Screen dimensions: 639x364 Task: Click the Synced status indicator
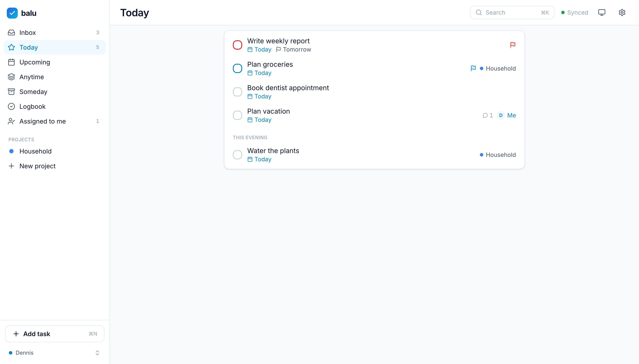(x=575, y=12)
